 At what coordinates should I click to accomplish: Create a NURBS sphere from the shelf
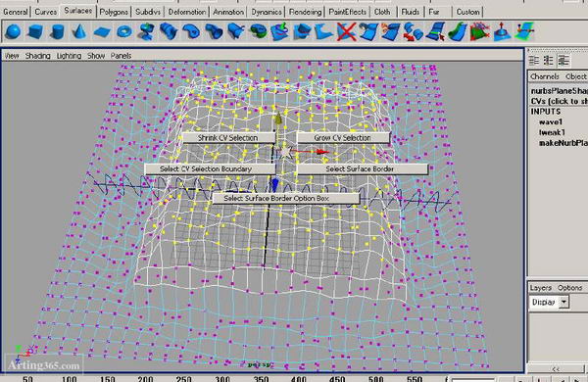tap(13, 31)
